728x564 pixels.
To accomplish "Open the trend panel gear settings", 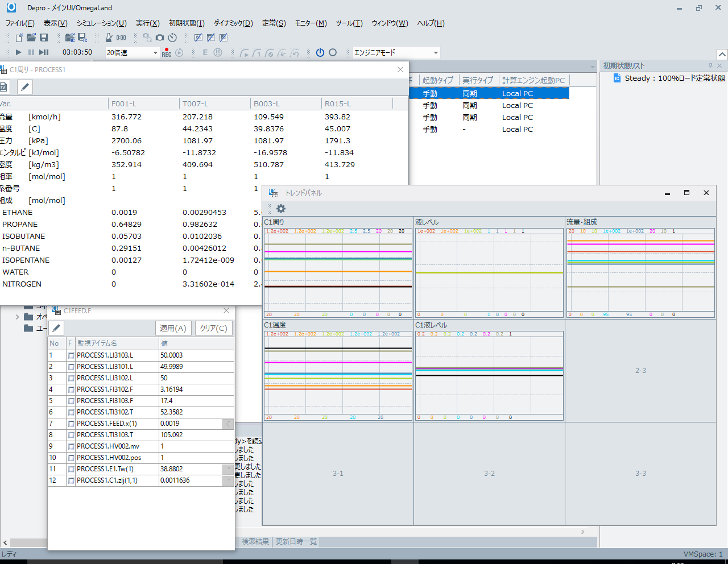I will [x=281, y=209].
